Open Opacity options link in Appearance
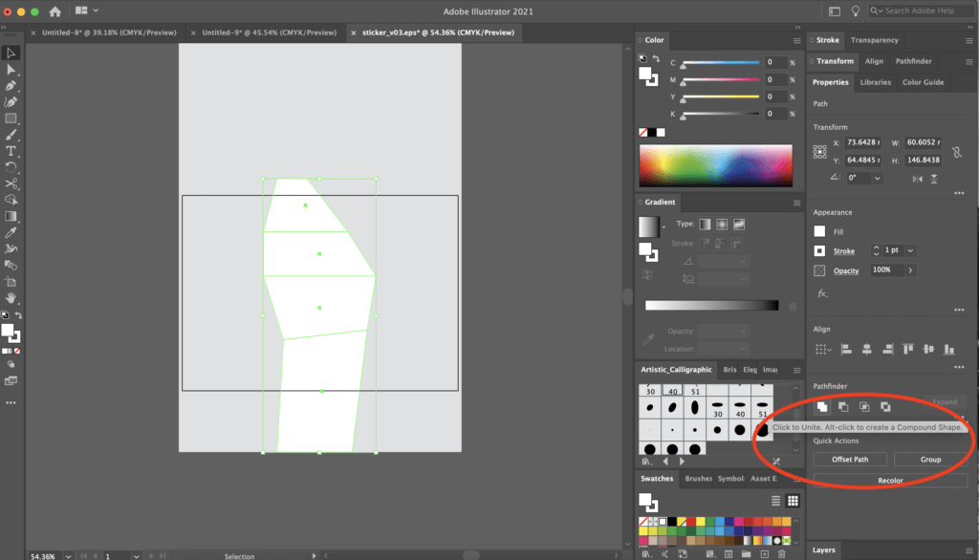 coord(846,271)
